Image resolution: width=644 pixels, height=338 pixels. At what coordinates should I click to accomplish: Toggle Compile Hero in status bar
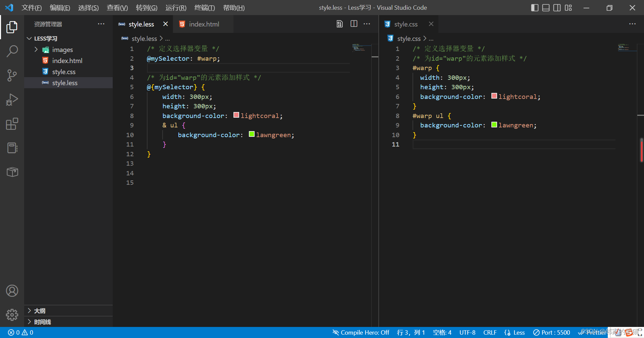coord(361,333)
